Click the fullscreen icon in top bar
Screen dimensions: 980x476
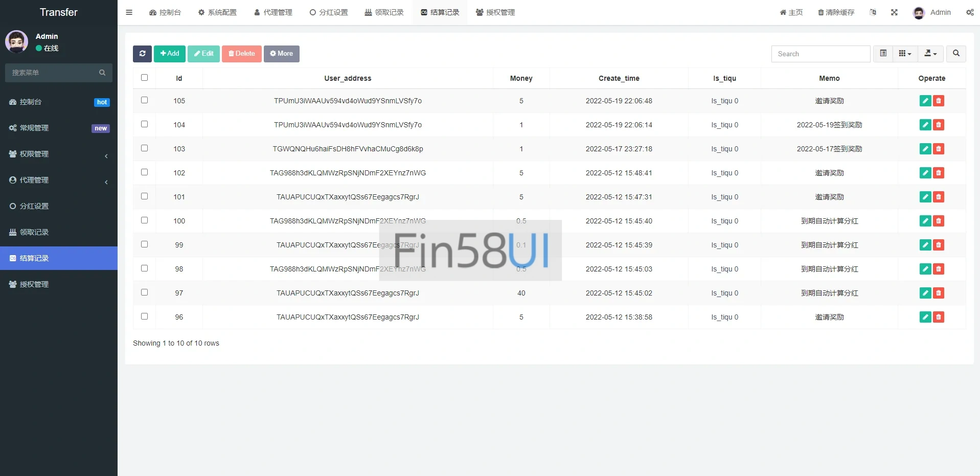[x=894, y=12]
